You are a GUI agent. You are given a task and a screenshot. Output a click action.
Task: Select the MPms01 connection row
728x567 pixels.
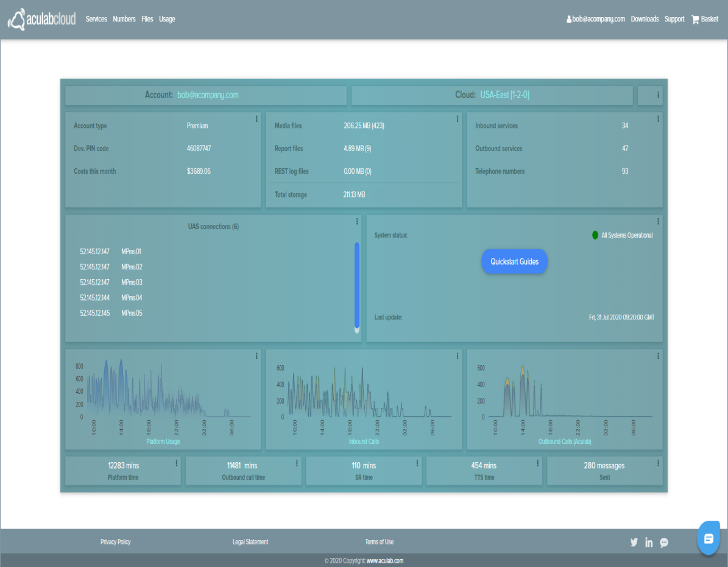[110, 251]
